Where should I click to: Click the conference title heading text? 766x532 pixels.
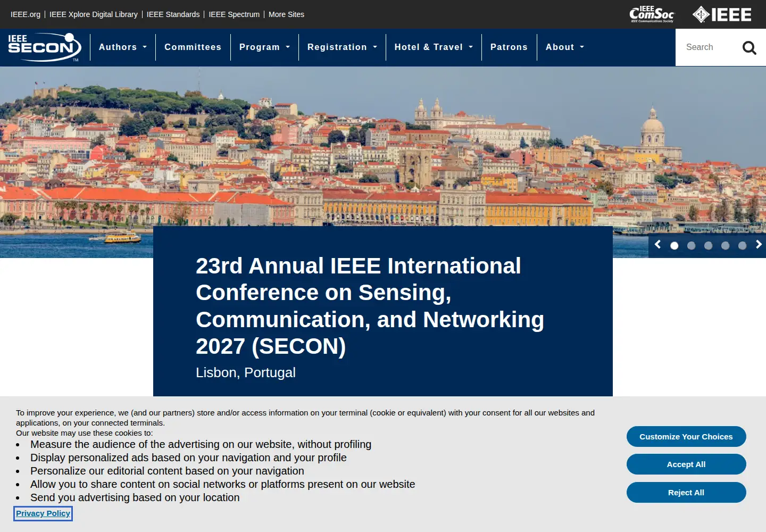point(370,306)
